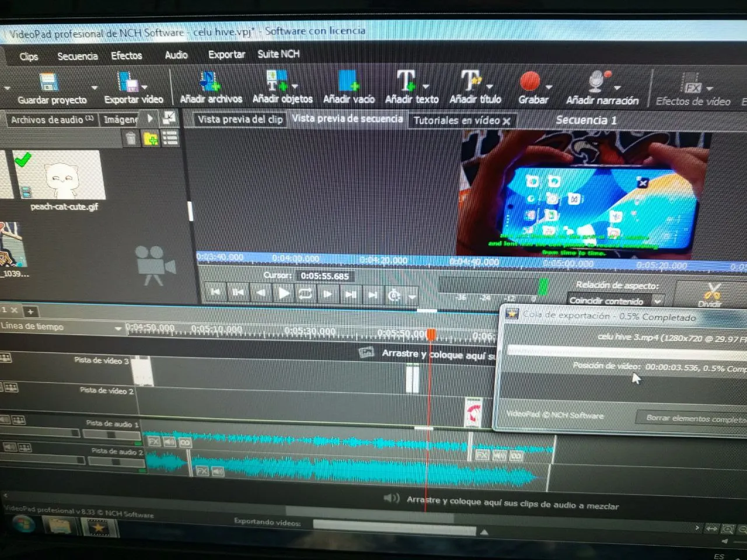Click FX icon on Pista de audio 1 clip
This screenshot has height=560, width=747.
tap(153, 442)
